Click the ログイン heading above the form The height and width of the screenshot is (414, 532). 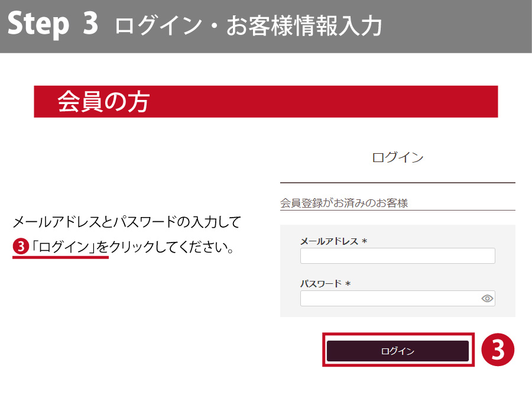[x=397, y=158]
